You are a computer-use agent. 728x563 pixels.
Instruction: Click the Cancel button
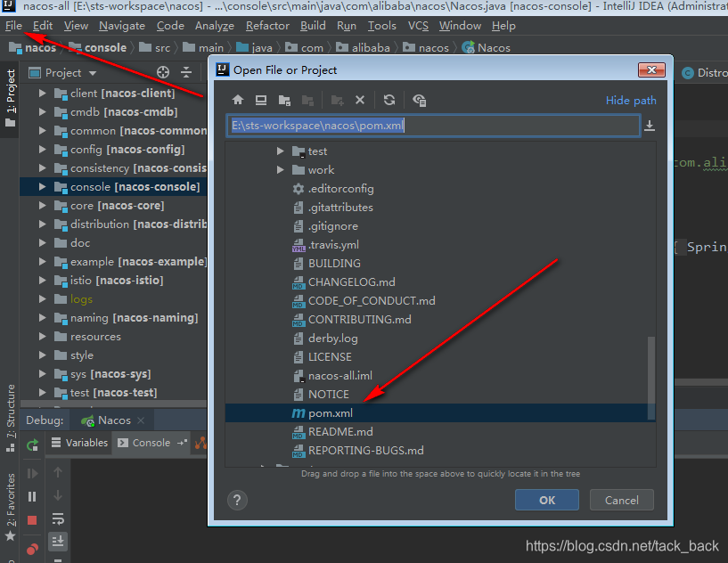[x=622, y=500]
